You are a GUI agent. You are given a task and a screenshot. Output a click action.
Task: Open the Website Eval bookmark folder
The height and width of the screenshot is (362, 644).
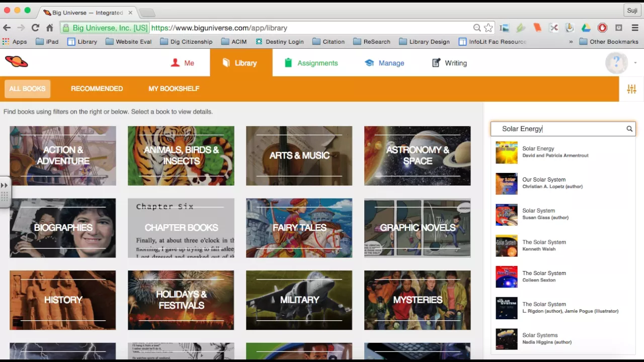click(128, 42)
